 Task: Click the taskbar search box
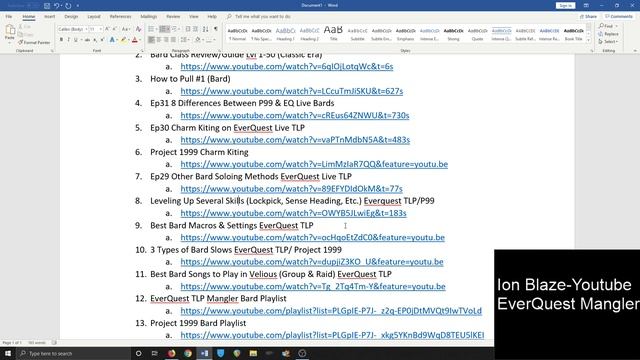[x=73, y=353]
